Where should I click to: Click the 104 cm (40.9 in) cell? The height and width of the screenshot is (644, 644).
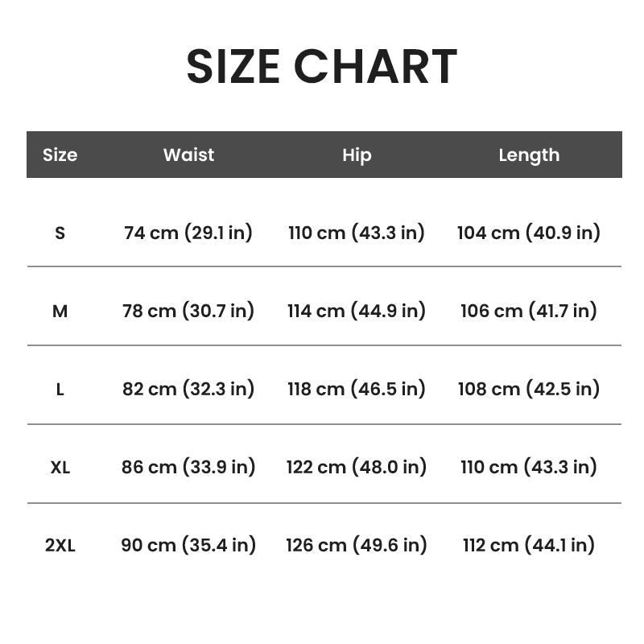(x=529, y=233)
